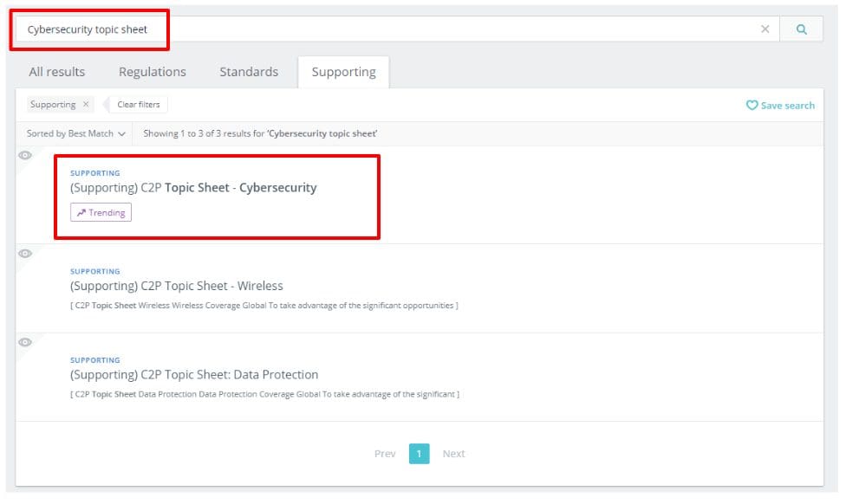
Task: Select the Supporting tab
Action: click(x=343, y=72)
